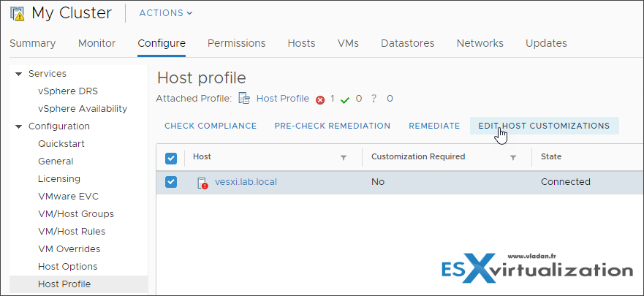Screen dimensions: 644x296
Task: Click the red non-compliant status icon
Action: tap(320, 99)
